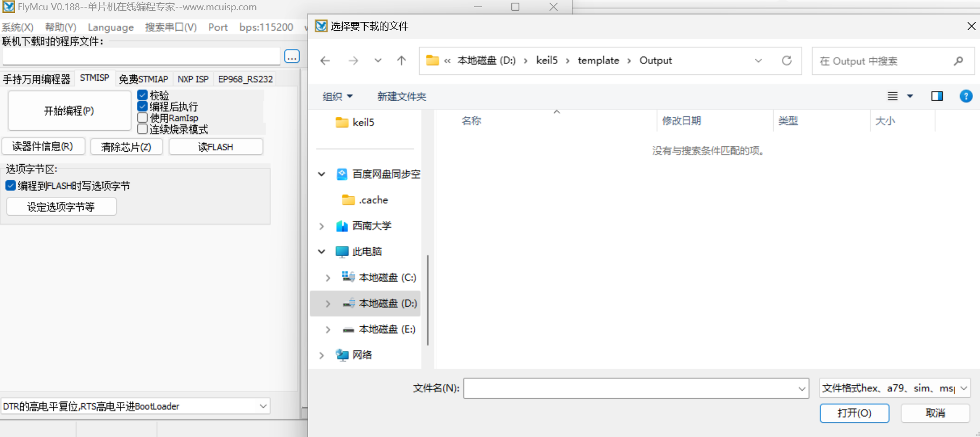This screenshot has width=980, height=437.
Task: Refresh the Output folder listing
Action: 787,60
